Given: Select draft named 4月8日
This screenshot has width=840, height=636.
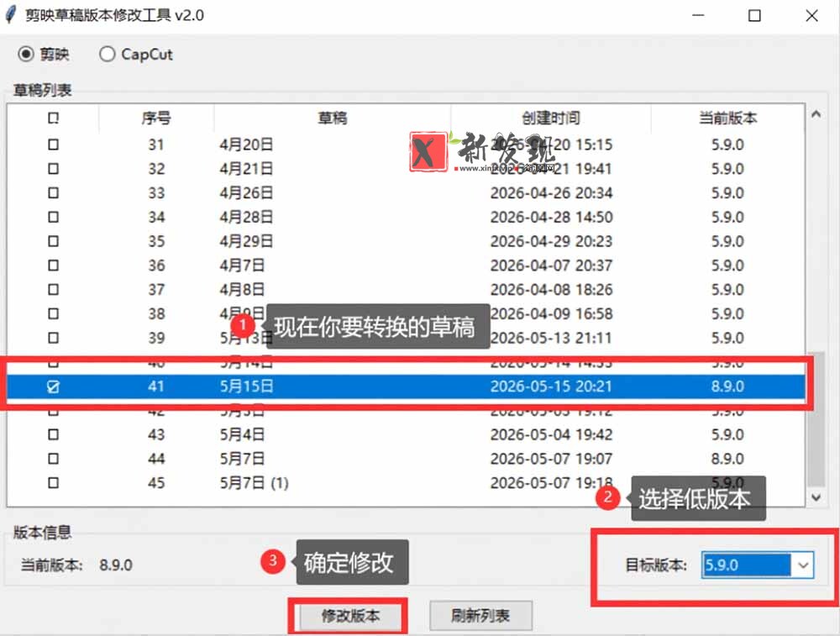Looking at the screenshot, I should (x=242, y=289).
